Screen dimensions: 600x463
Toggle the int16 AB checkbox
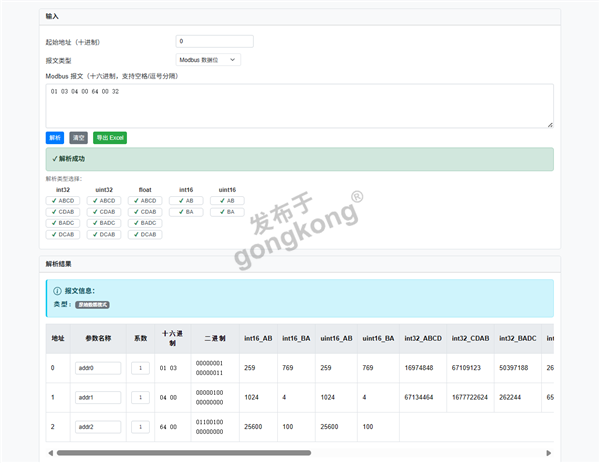pos(175,200)
